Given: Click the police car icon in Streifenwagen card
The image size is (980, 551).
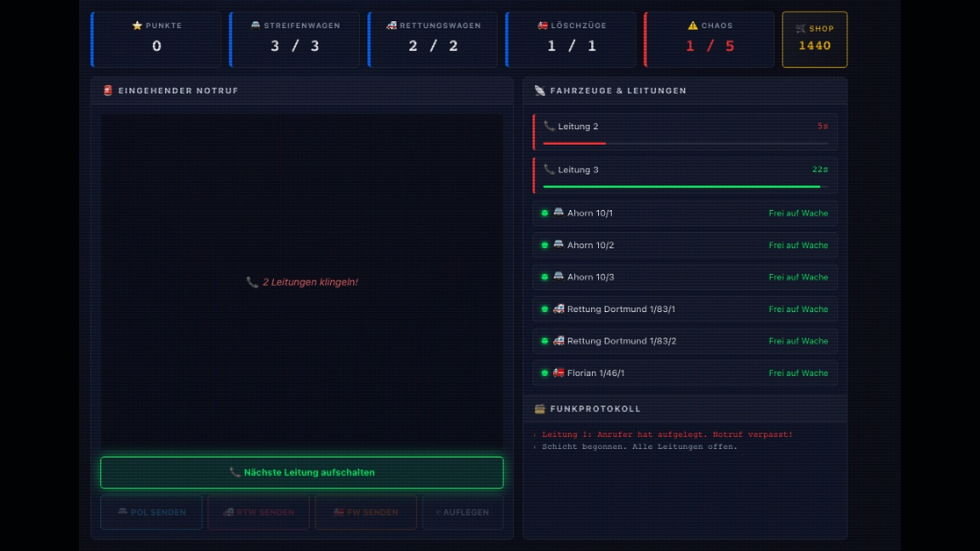Looking at the screenshot, I should 255,26.
